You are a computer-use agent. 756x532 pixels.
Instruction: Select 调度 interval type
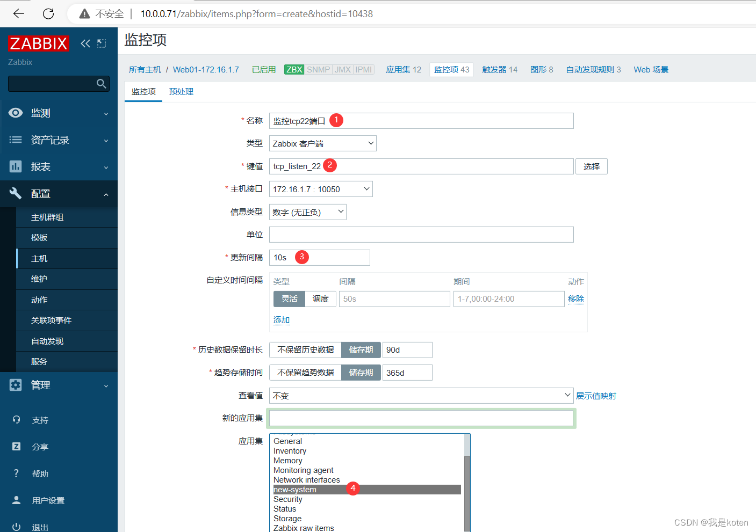tap(321, 299)
